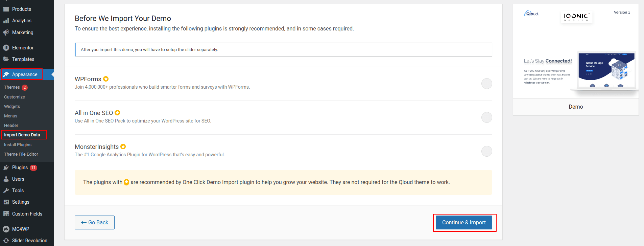
Task: Click the star icon in the yellow notice
Action: coord(126,182)
